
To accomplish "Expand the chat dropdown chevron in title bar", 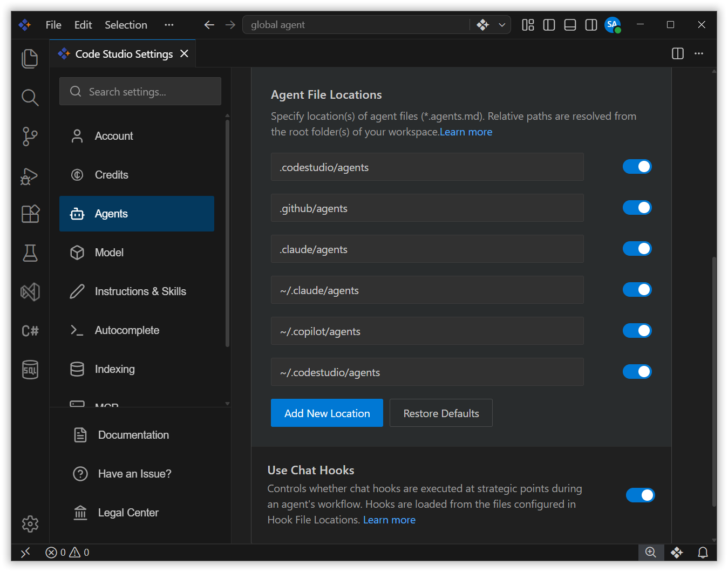I will pos(502,25).
